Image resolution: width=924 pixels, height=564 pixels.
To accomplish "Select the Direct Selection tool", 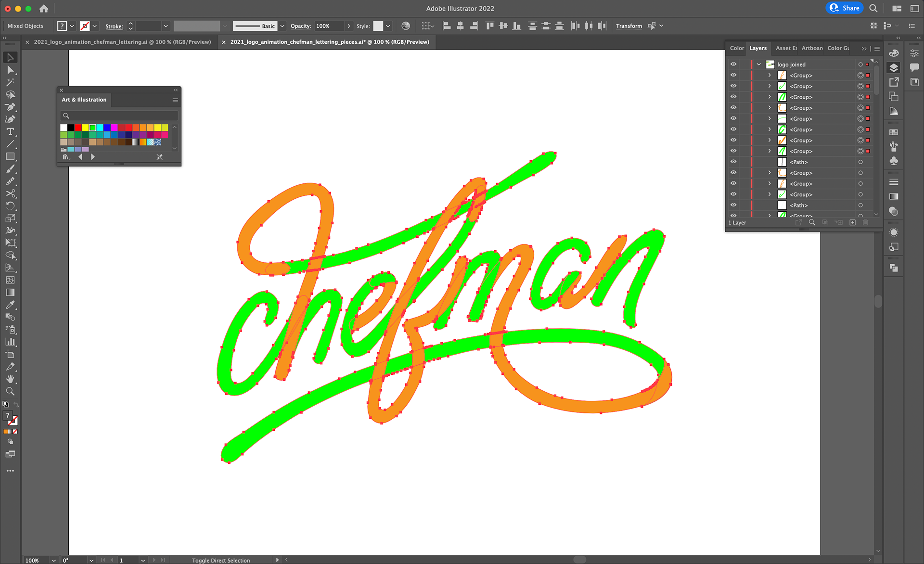I will tap(10, 70).
